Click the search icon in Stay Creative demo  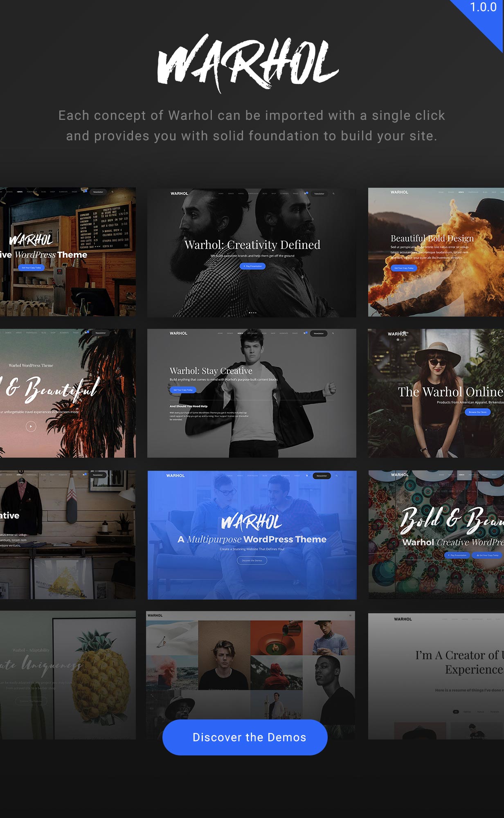click(x=333, y=333)
